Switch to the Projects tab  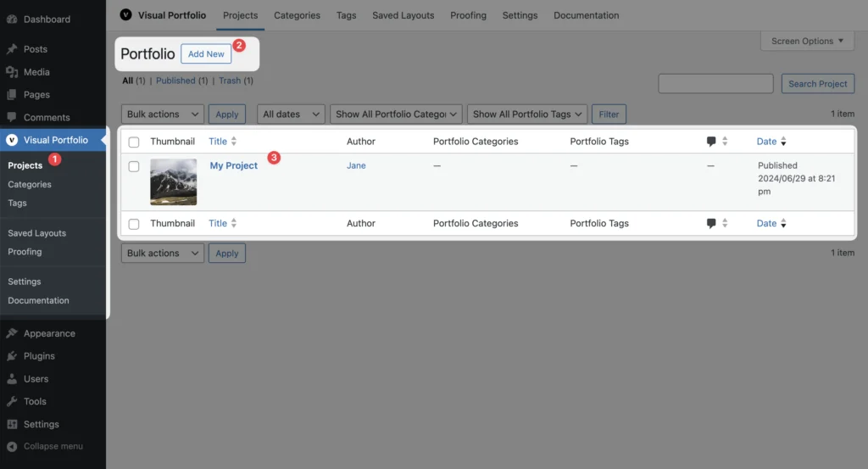coord(240,15)
